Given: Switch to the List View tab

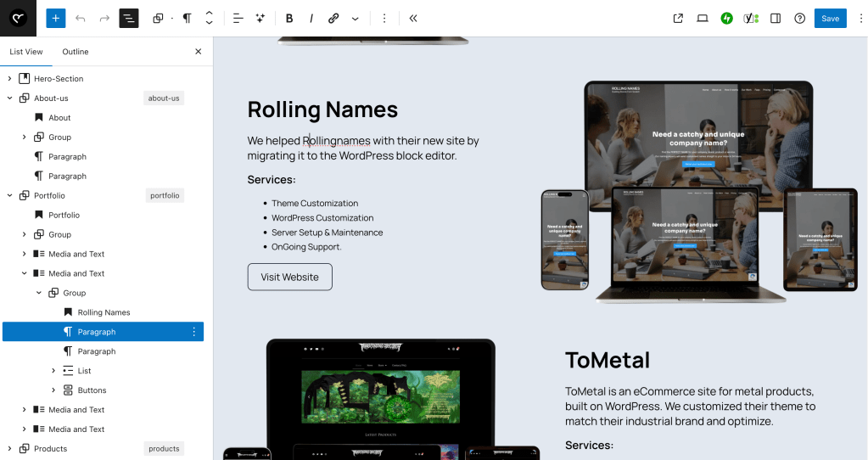Looking at the screenshot, I should point(26,52).
